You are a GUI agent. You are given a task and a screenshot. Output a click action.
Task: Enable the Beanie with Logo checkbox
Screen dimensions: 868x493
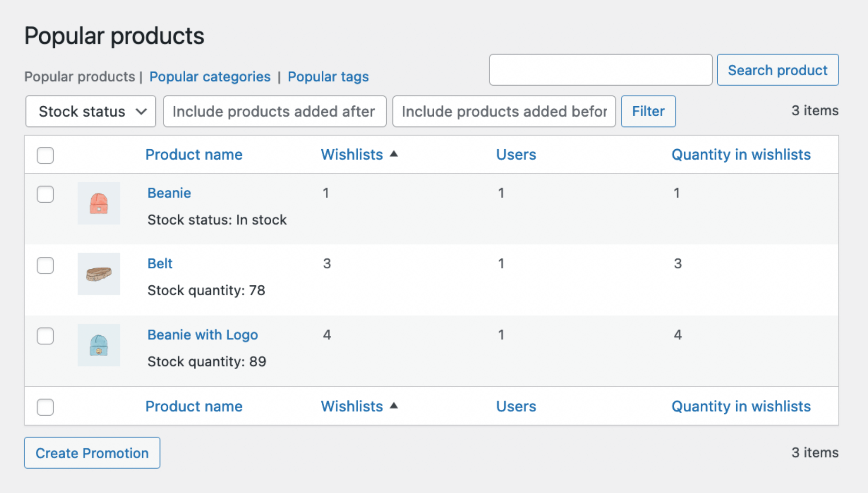coord(45,336)
